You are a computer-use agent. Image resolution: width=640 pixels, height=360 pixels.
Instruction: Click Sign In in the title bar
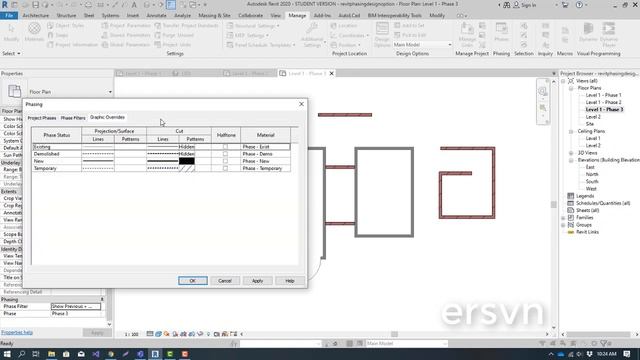[528, 5]
